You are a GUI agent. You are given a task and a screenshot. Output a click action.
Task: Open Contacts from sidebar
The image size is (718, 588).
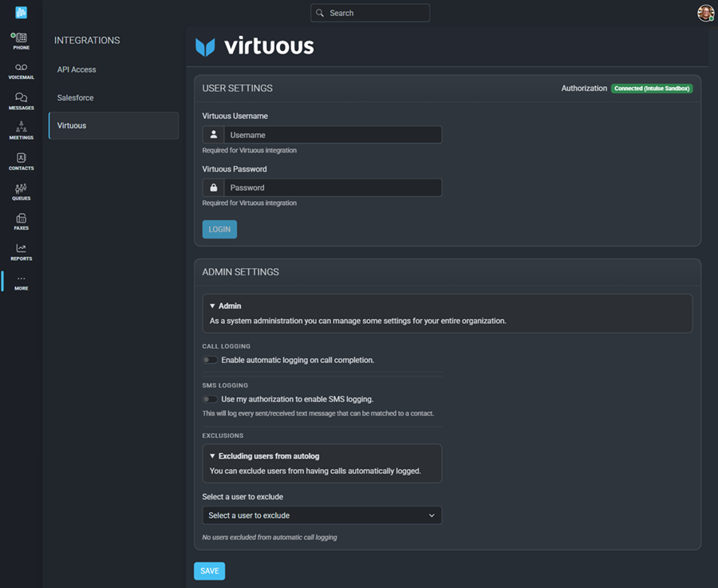(21, 161)
